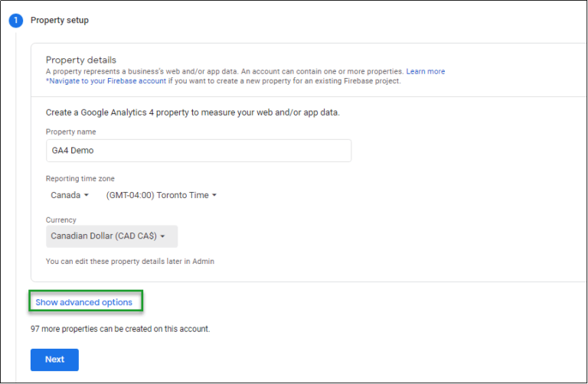
Task: Open the Canada country dropdown
Action: 70,195
